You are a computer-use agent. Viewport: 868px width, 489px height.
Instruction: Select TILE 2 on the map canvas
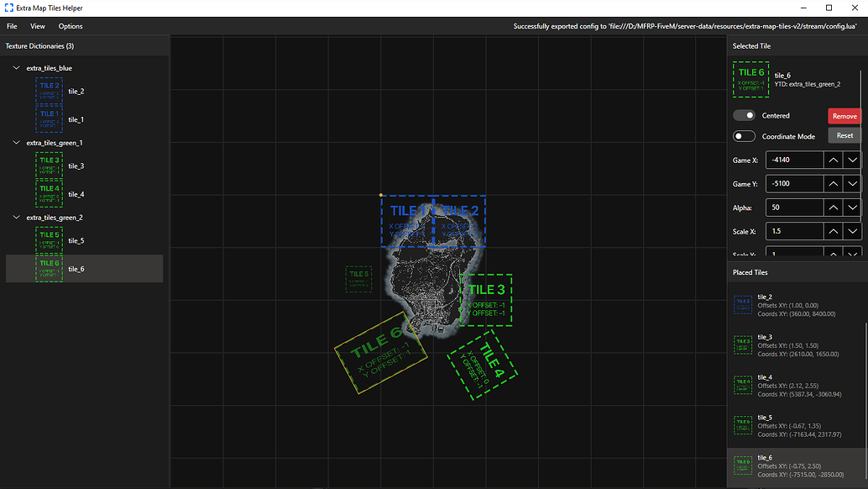[460, 221]
